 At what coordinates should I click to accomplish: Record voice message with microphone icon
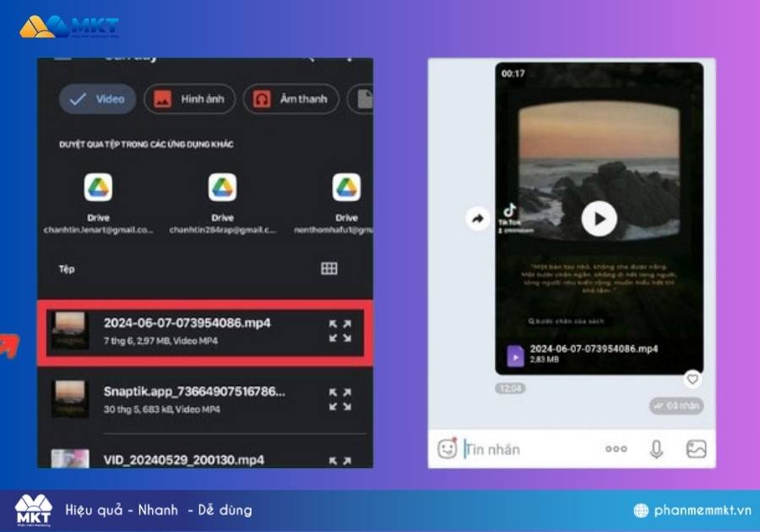pyautogui.click(x=656, y=449)
